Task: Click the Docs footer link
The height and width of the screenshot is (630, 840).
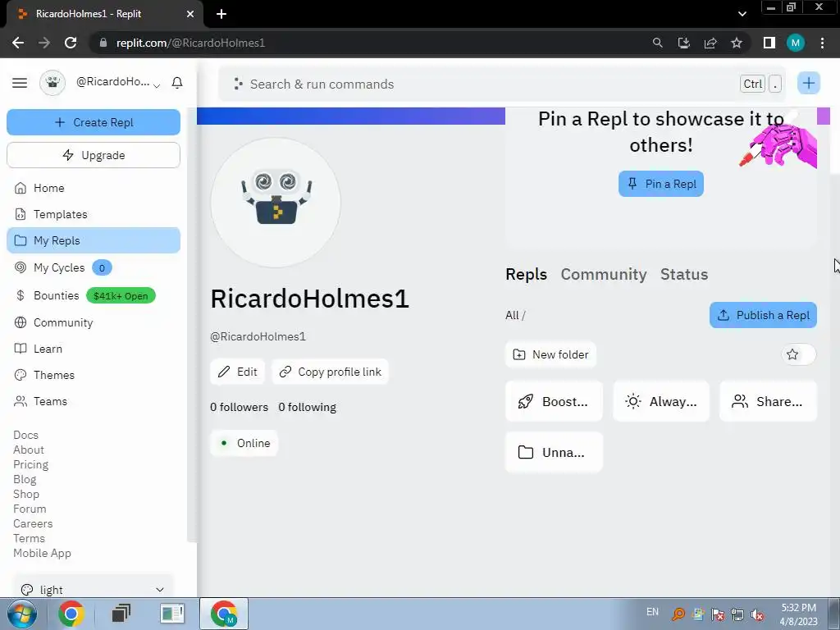Action: pyautogui.click(x=25, y=435)
